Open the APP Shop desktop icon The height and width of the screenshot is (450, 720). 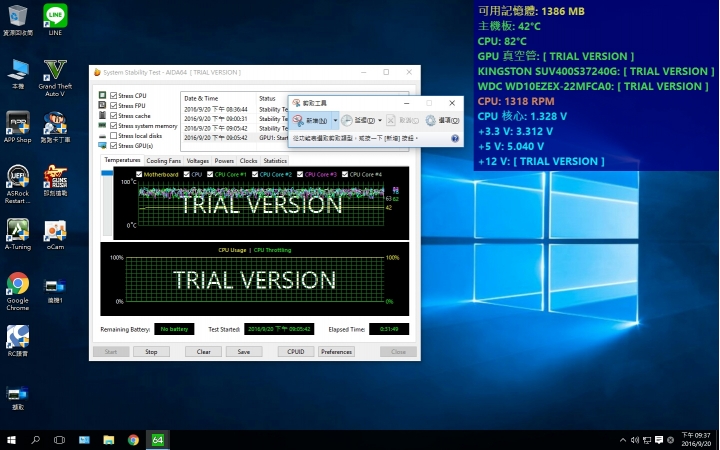pos(17,127)
